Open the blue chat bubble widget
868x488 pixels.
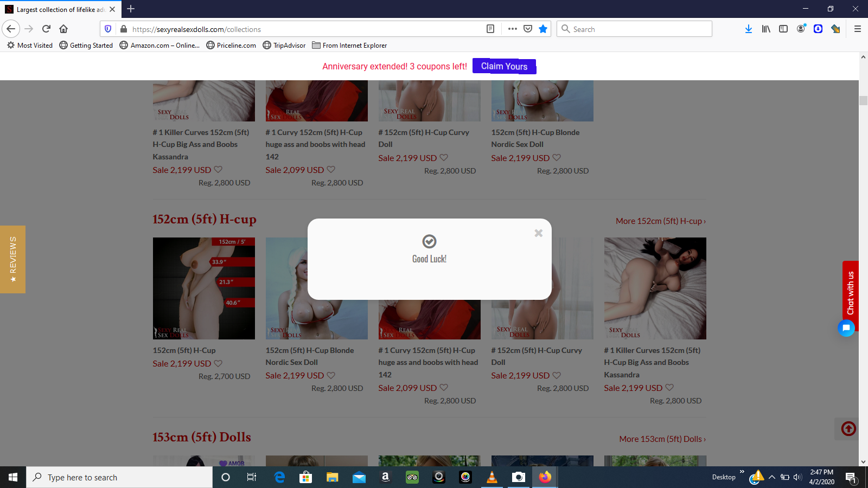click(x=846, y=328)
